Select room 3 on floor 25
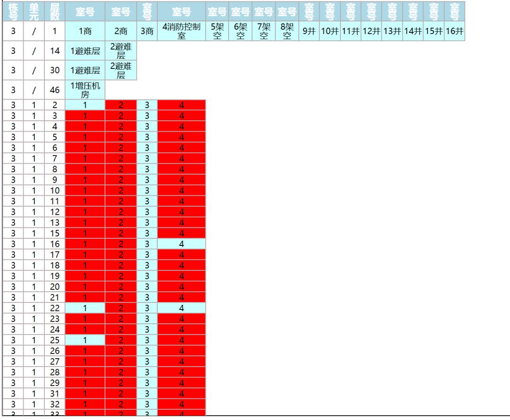510x420 pixels. [147, 340]
